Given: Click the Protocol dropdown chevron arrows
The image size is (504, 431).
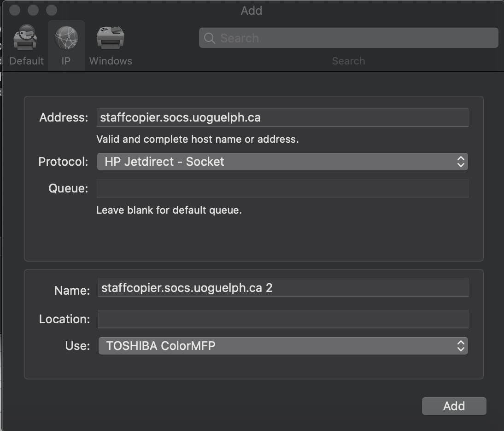Looking at the screenshot, I should pos(460,162).
